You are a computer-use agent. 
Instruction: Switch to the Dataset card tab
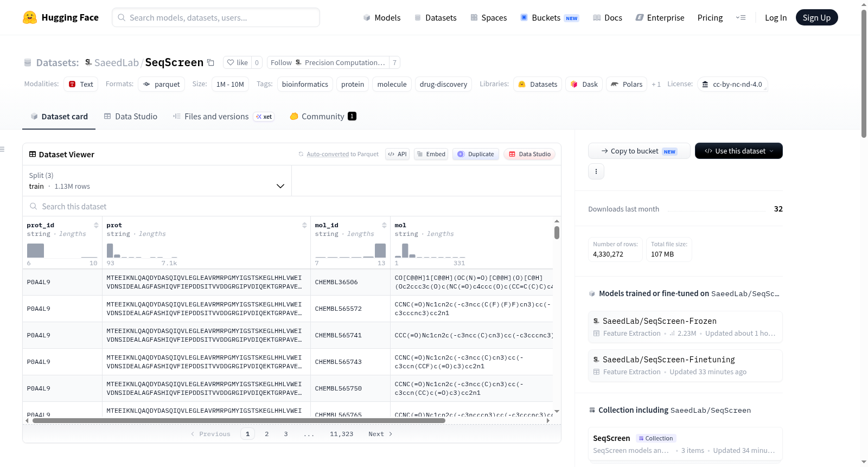click(59, 116)
